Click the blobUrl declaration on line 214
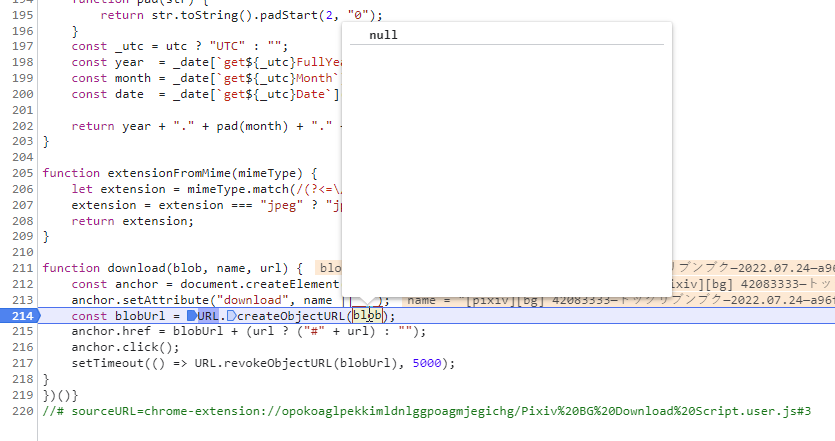The width and height of the screenshot is (835, 441). (140, 316)
